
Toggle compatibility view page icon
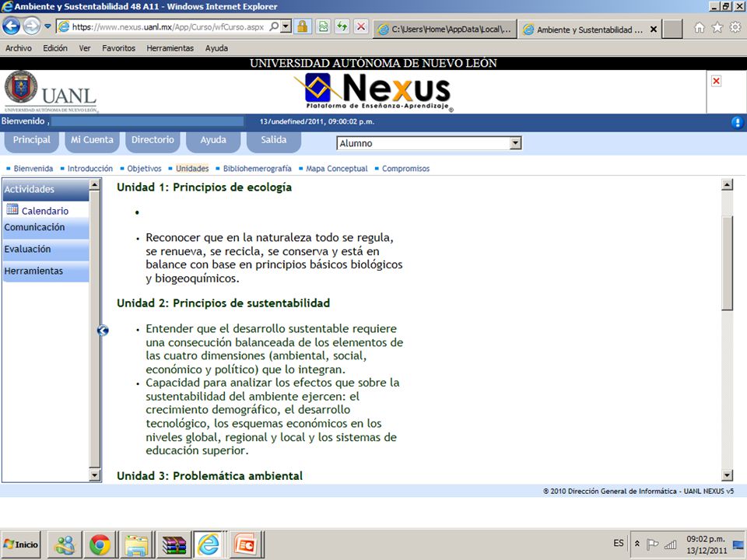point(323,26)
